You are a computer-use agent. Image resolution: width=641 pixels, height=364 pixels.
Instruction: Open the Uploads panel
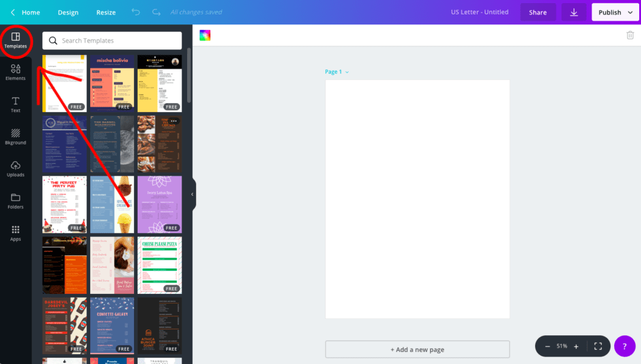coord(16,169)
